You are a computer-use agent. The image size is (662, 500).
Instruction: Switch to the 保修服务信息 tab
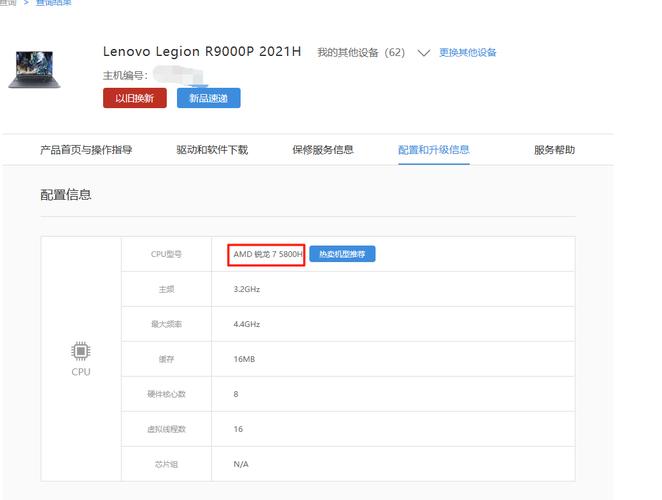pos(323,150)
